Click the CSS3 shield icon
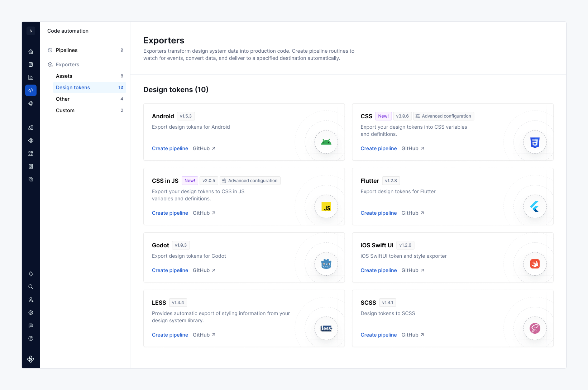 click(535, 142)
